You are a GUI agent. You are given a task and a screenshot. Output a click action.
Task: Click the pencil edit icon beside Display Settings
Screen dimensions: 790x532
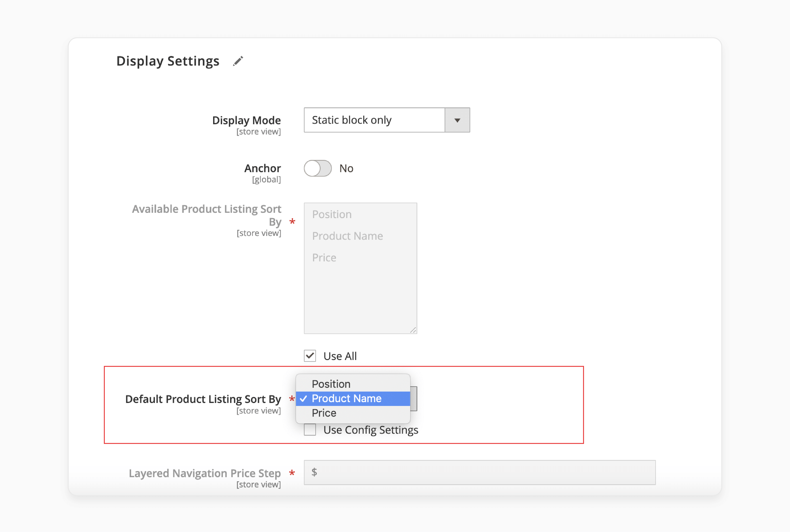(x=238, y=61)
